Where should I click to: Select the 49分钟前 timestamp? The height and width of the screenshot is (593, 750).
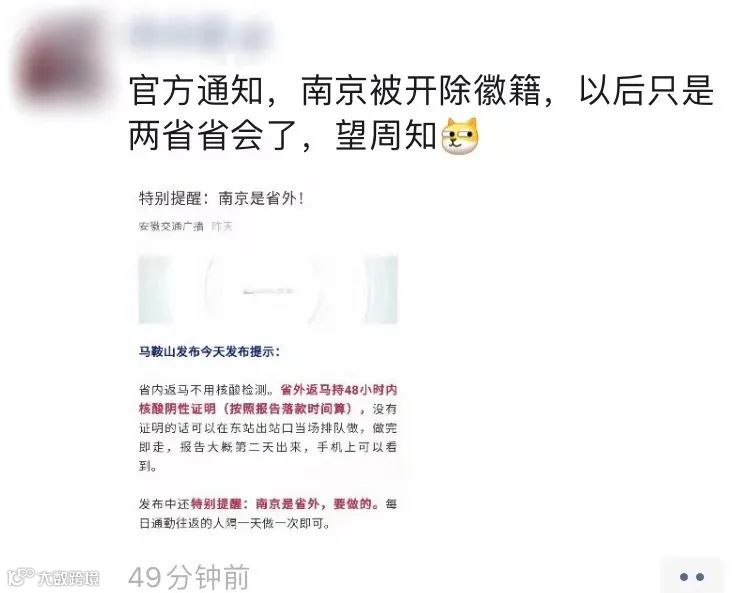click(189, 578)
